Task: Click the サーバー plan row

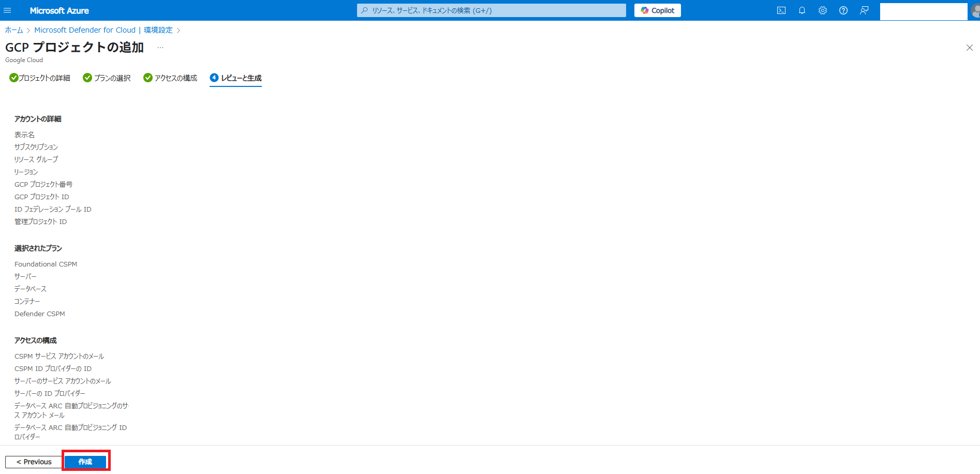Action: tap(25, 276)
